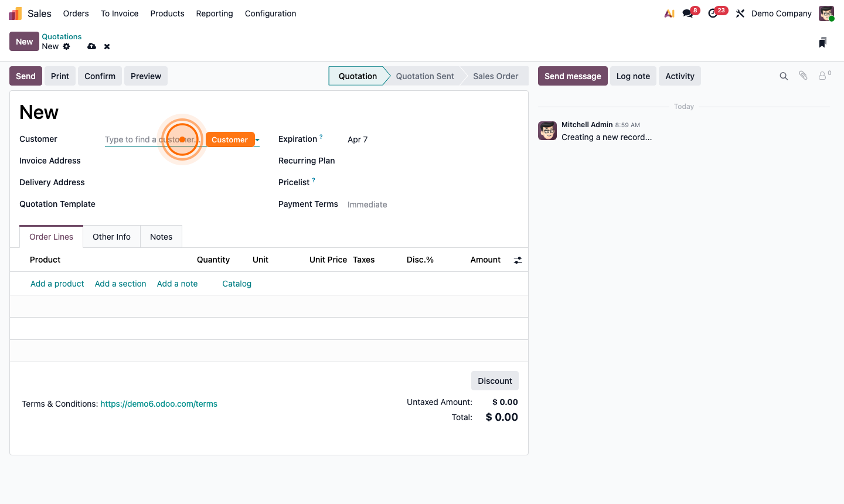This screenshot has width=844, height=504.
Task: Confirm the quotation
Action: pos(100,76)
